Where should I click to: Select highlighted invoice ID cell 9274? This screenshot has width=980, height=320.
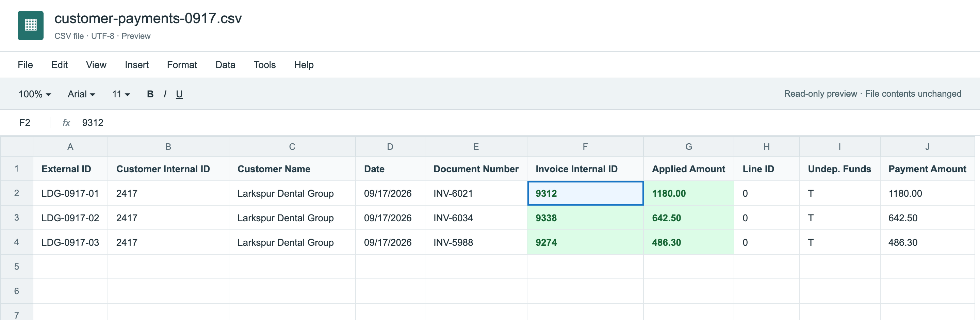pyautogui.click(x=585, y=242)
